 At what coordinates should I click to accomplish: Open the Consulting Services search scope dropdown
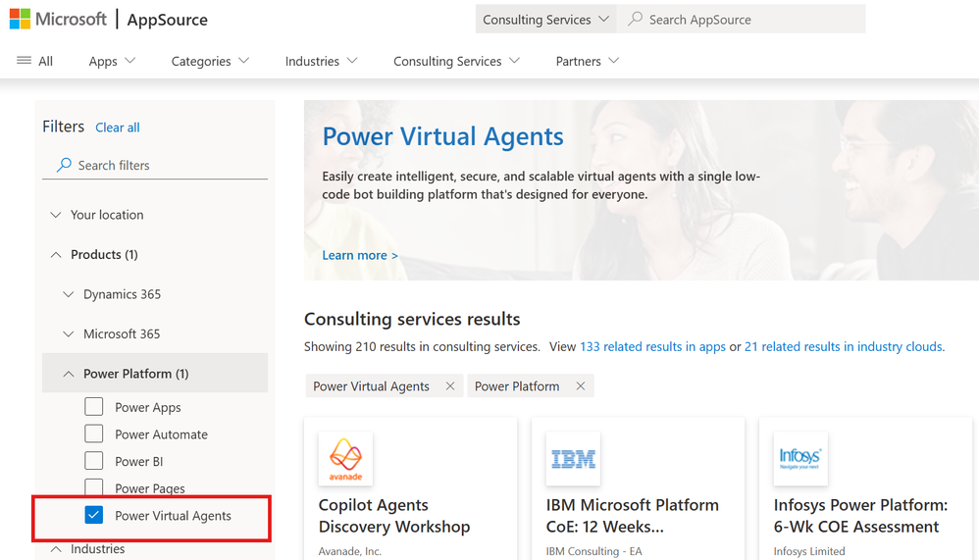(x=545, y=19)
